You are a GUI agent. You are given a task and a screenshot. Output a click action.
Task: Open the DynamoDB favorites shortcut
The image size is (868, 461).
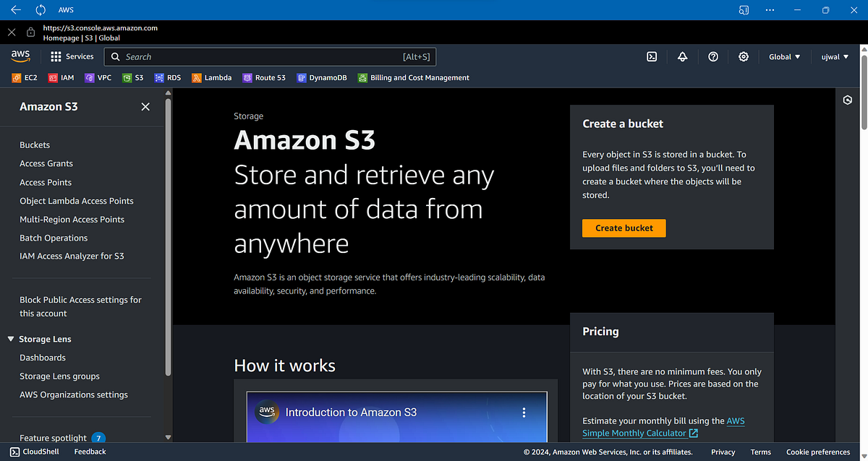321,77
